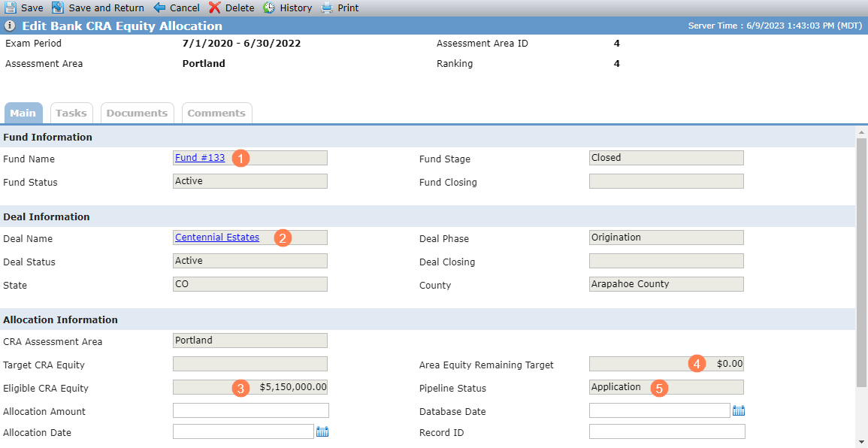Screen dimensions: 868x448
Task: Click the History toolbar label
Action: pyautogui.click(x=295, y=8)
